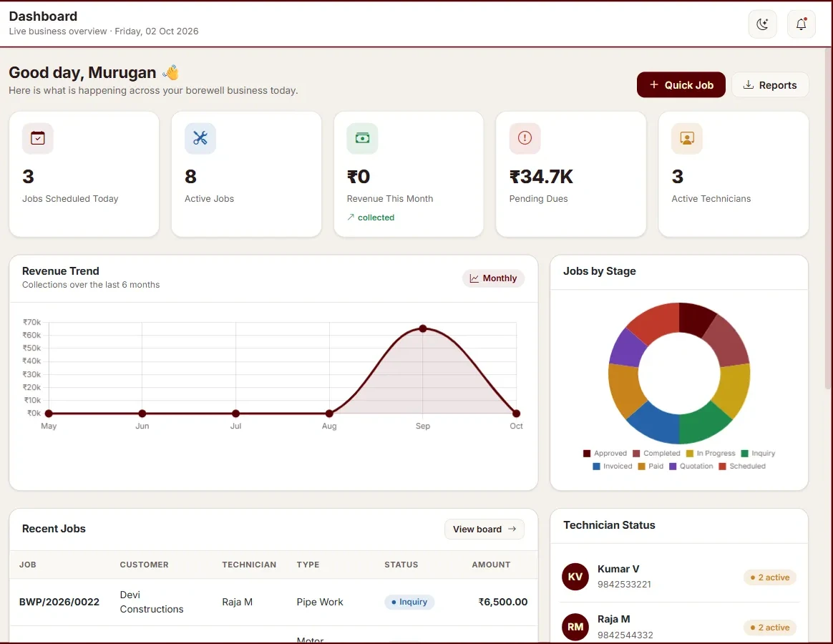
Task: Toggle the Invoiced legend swatch
Action: coord(596,466)
